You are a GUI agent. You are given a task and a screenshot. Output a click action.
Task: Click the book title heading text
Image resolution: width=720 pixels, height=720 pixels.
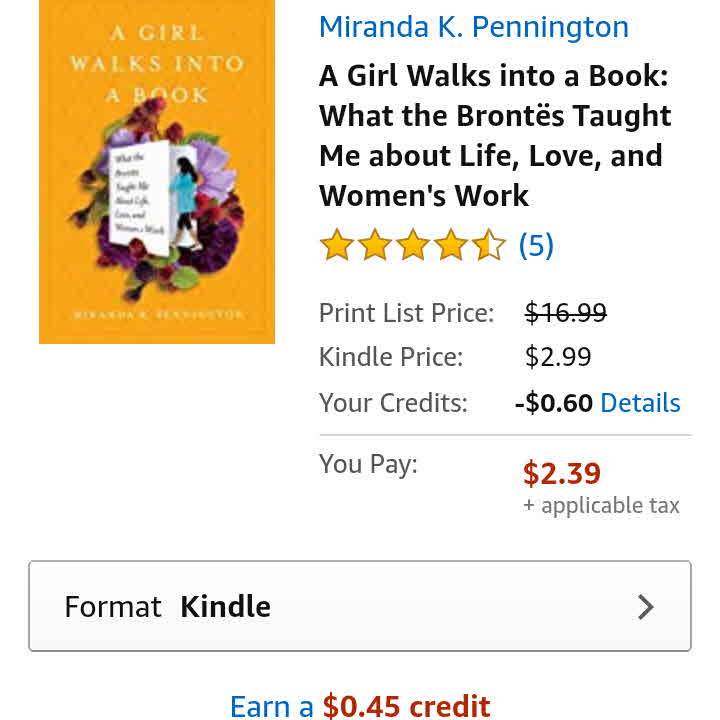click(x=495, y=135)
